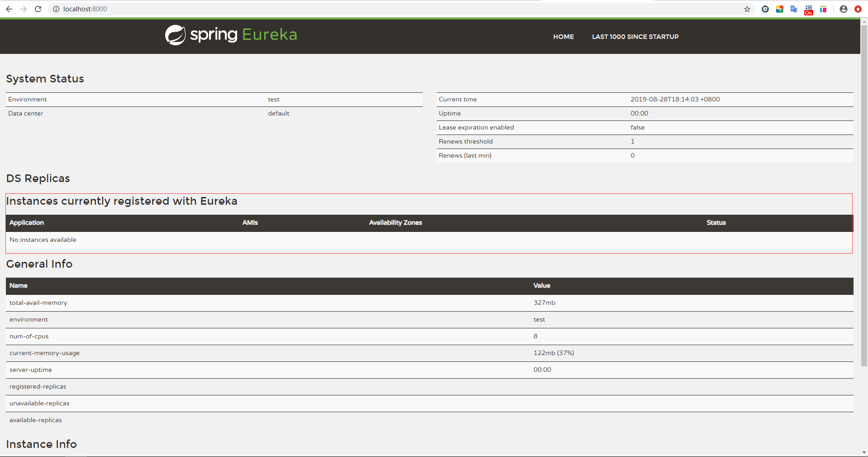Click the 'Name' column header in General Info
The height and width of the screenshot is (457, 868).
pos(19,285)
